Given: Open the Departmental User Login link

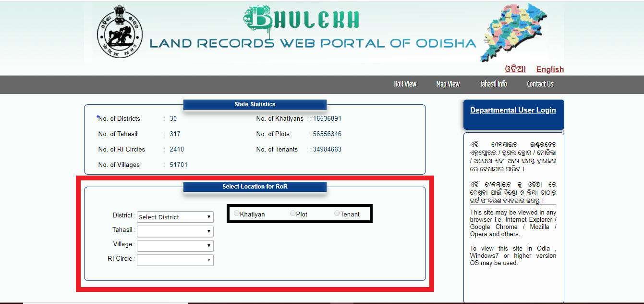Looking at the screenshot, I should pyautogui.click(x=513, y=110).
